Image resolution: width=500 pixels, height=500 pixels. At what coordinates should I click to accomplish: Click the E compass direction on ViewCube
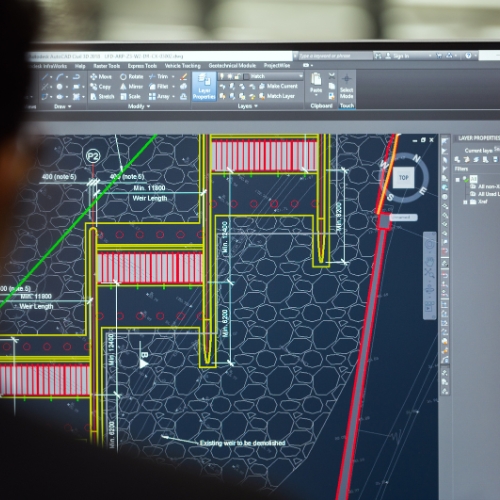pos(423,191)
